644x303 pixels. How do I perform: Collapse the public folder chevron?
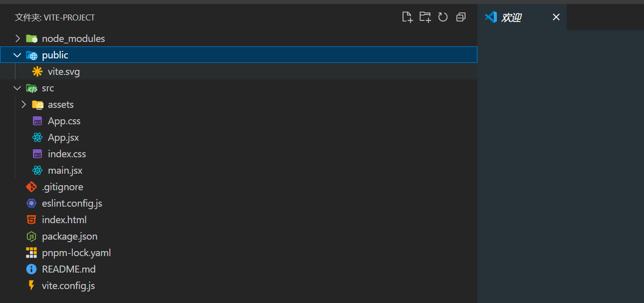coord(17,55)
